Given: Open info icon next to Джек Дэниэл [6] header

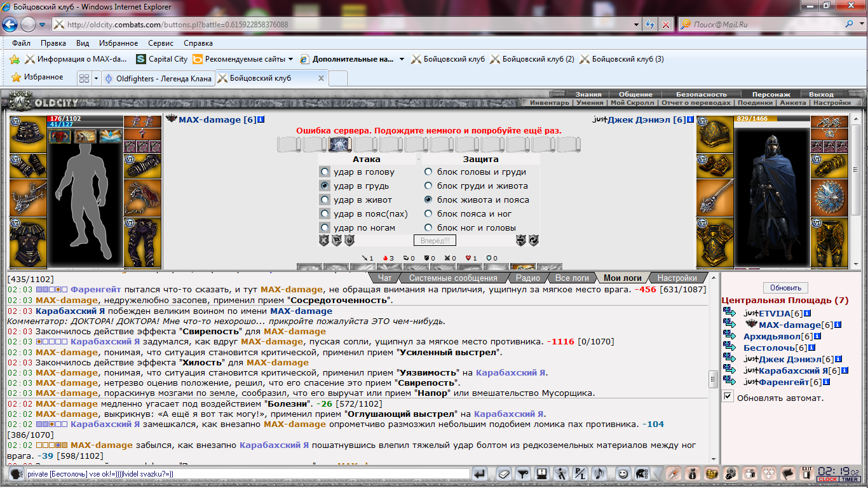Looking at the screenshot, I should 691,119.
